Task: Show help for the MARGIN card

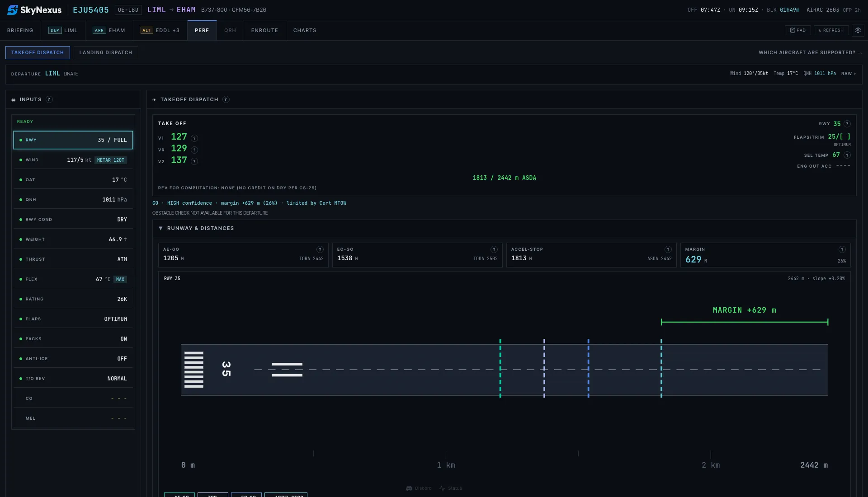Action: 842,249
